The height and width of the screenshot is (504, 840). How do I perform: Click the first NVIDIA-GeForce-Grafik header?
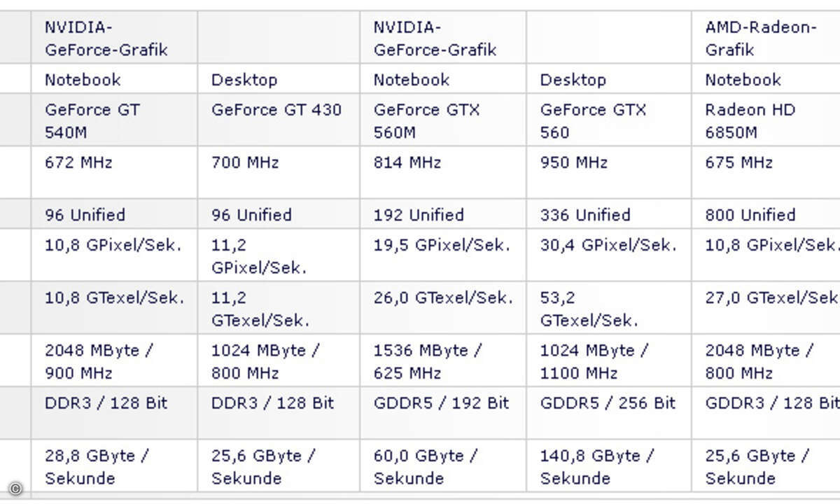(x=114, y=38)
